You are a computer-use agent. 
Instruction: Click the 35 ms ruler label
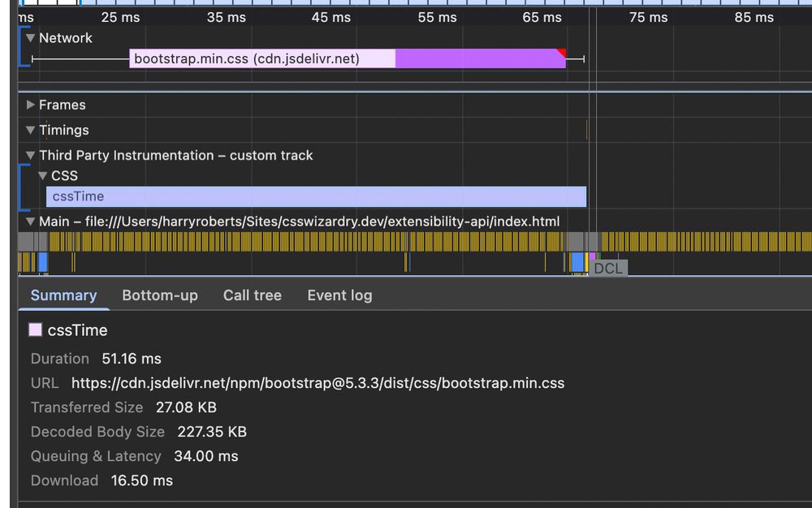pos(227,17)
